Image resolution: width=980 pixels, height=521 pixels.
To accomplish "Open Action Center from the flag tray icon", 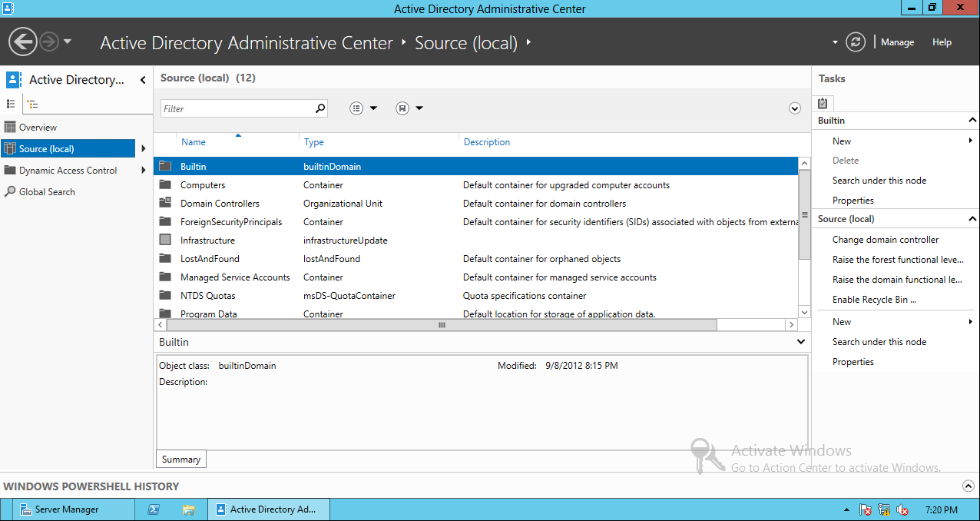I will click(866, 509).
